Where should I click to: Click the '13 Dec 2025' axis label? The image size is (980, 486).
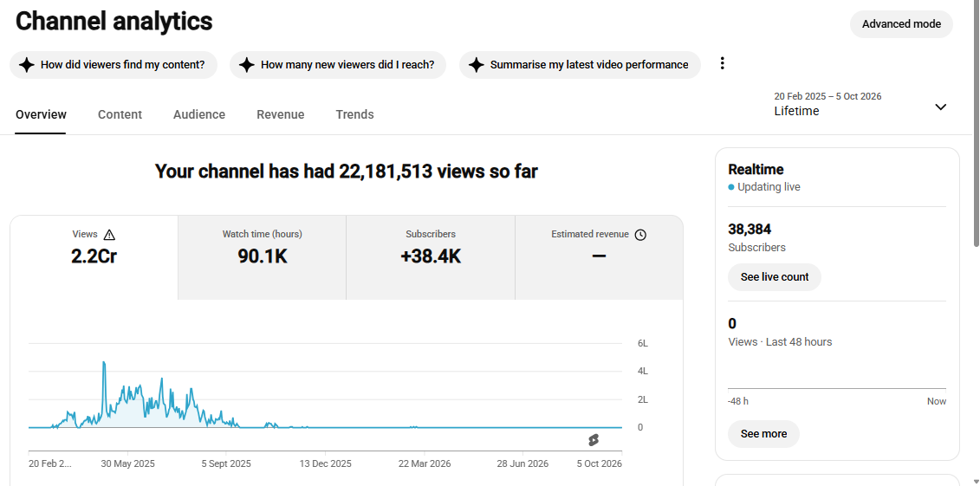pos(325,464)
